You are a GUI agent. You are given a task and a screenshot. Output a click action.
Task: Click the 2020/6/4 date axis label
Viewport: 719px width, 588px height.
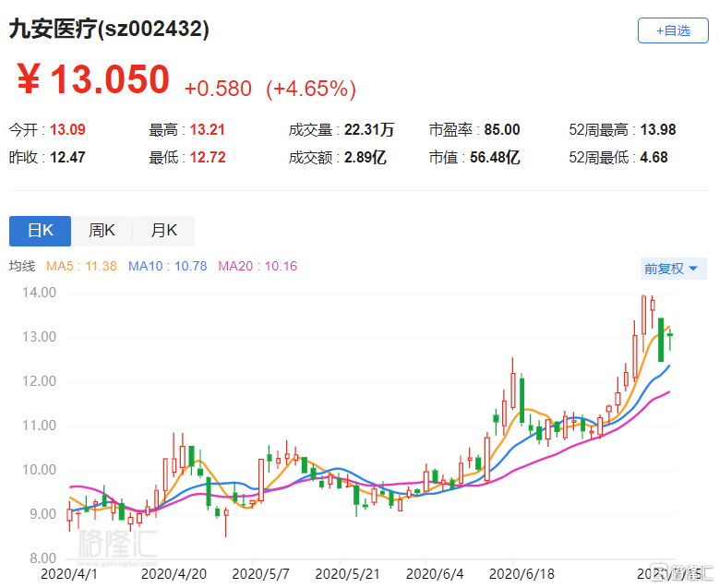(x=435, y=574)
